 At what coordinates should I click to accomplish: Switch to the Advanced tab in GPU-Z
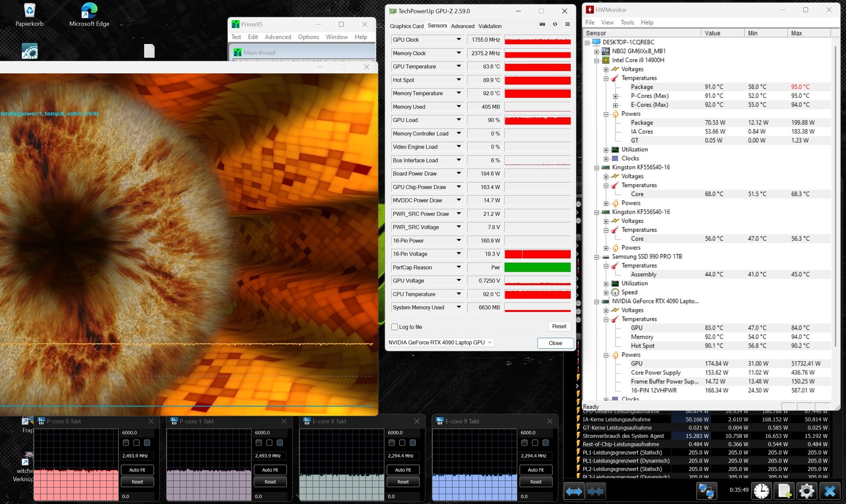463,26
